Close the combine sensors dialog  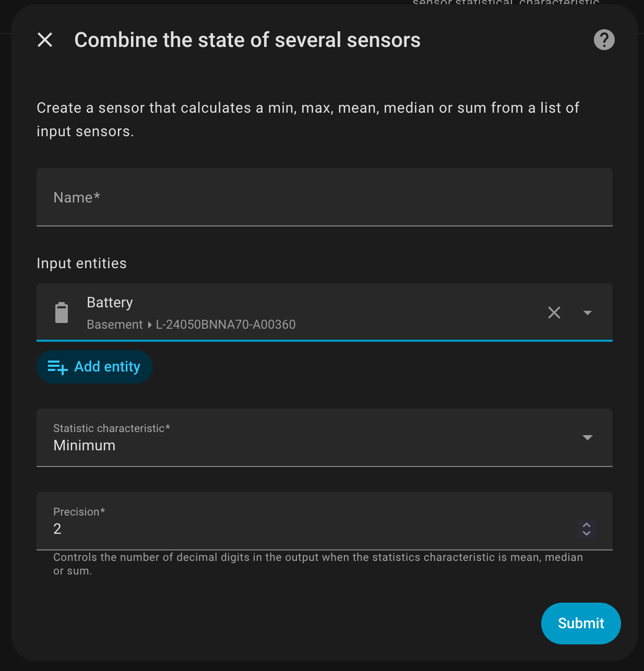click(x=45, y=40)
